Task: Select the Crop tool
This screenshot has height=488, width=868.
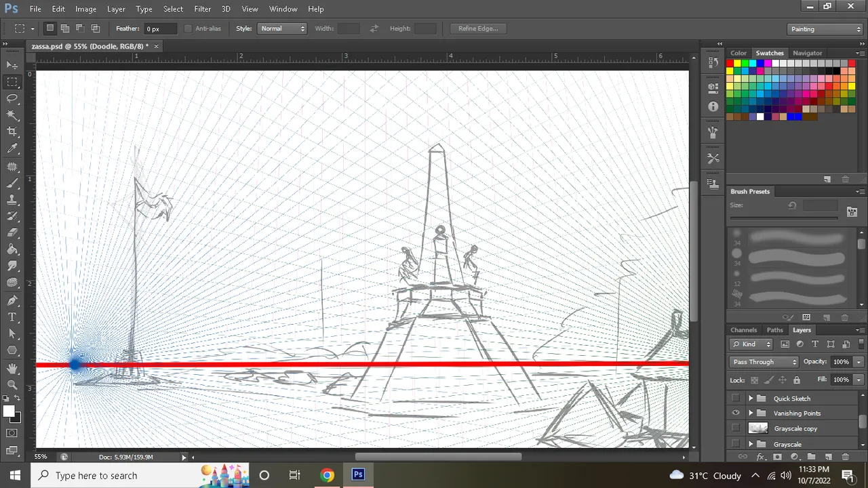Action: pyautogui.click(x=12, y=132)
